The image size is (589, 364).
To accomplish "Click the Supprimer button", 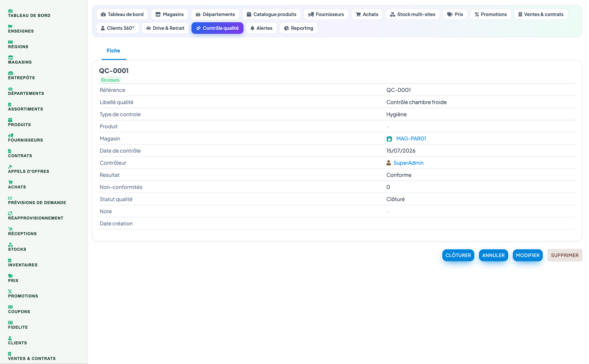I will click(x=565, y=255).
